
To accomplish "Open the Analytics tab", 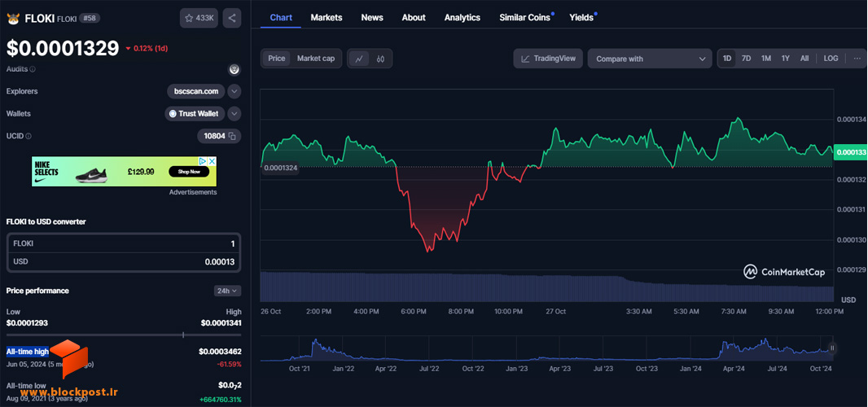I will click(462, 18).
